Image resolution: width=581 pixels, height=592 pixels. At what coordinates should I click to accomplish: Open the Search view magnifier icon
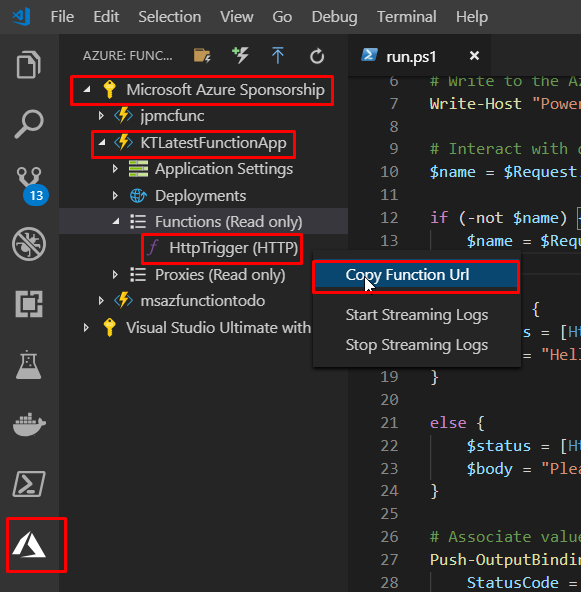click(29, 124)
